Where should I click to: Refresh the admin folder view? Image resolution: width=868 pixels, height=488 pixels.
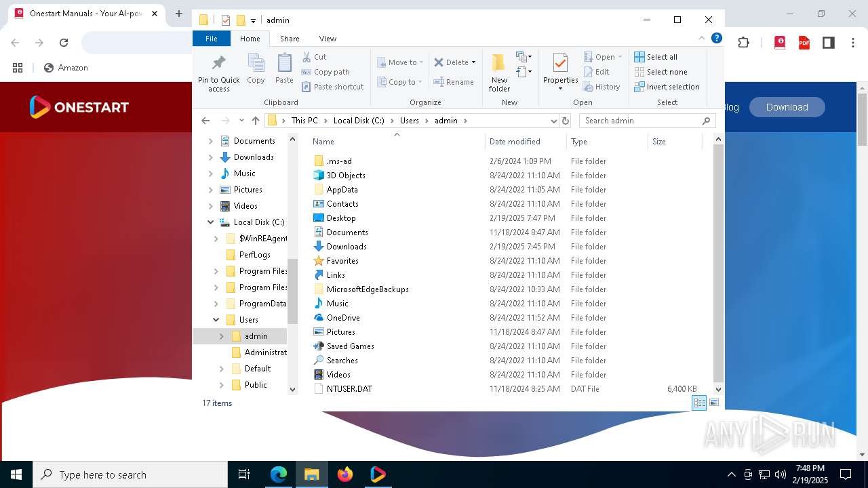click(x=565, y=121)
